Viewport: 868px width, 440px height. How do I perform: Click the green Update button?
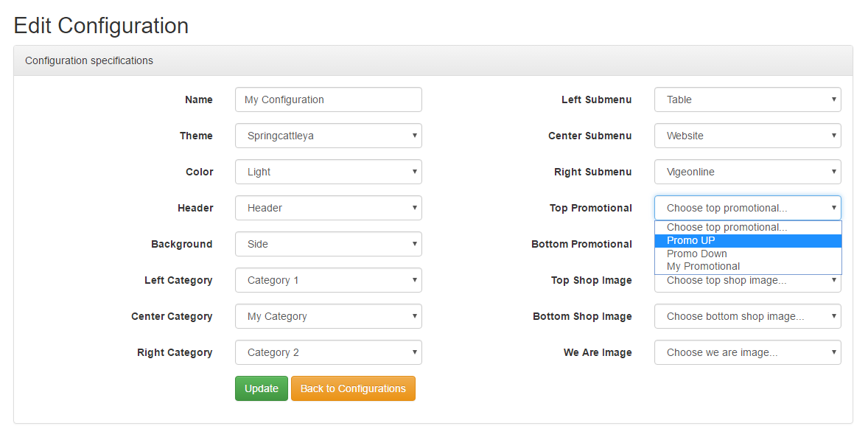(x=262, y=388)
